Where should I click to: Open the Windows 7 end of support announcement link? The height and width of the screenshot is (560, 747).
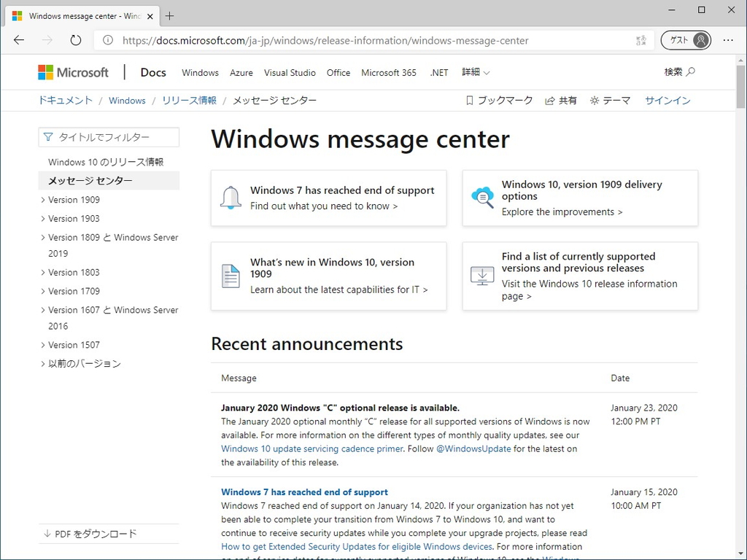pos(304,491)
